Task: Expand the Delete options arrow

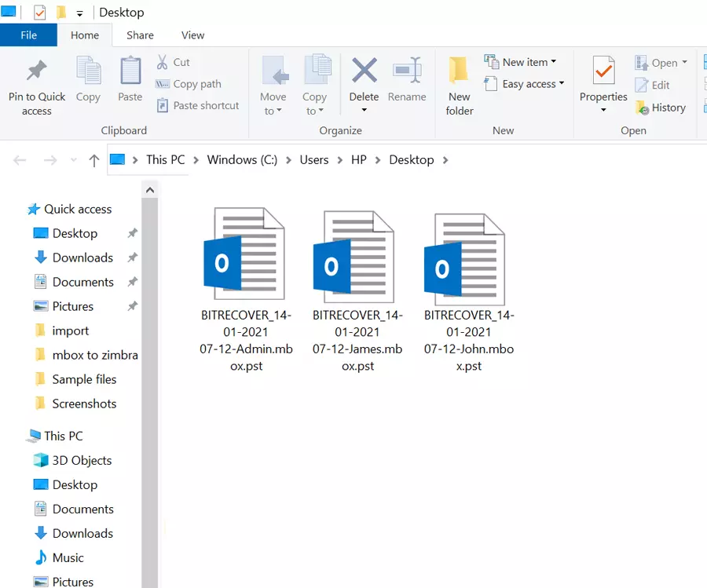Action: pos(364,110)
